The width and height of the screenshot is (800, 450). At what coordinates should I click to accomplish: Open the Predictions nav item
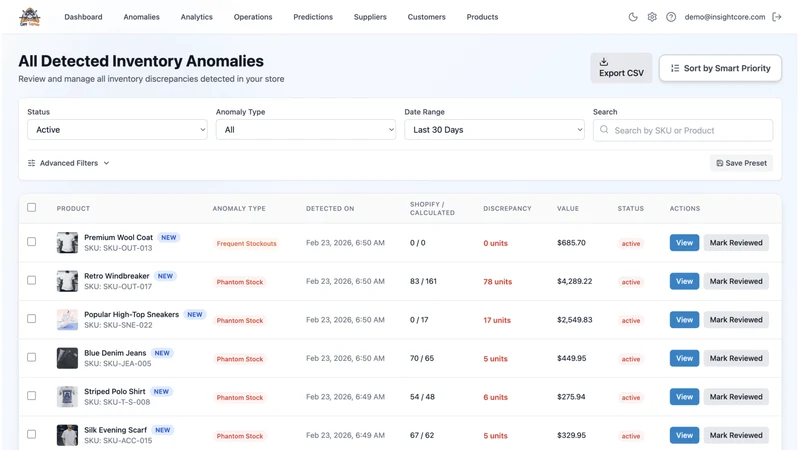[313, 17]
